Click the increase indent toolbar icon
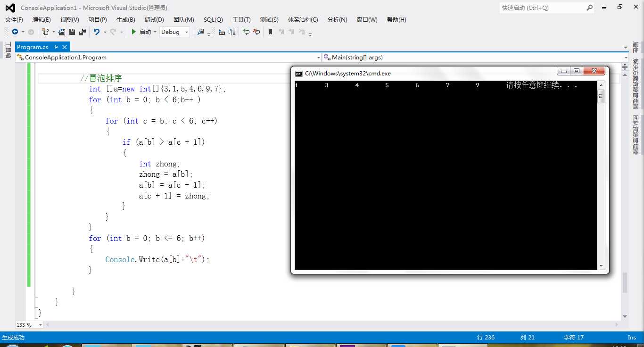This screenshot has height=347, width=644. 232,32
